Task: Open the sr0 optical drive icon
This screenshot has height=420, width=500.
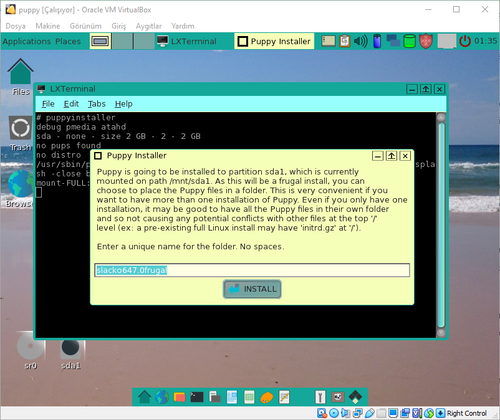Action: [30, 347]
